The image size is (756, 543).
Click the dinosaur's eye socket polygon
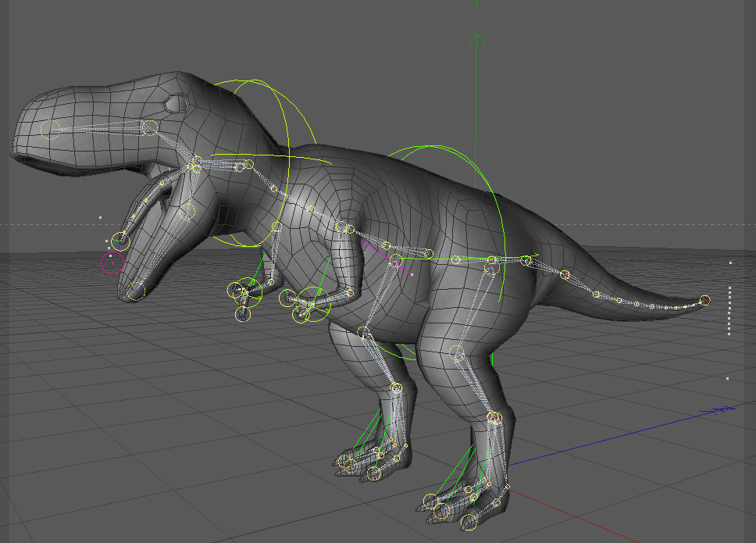click(176, 103)
